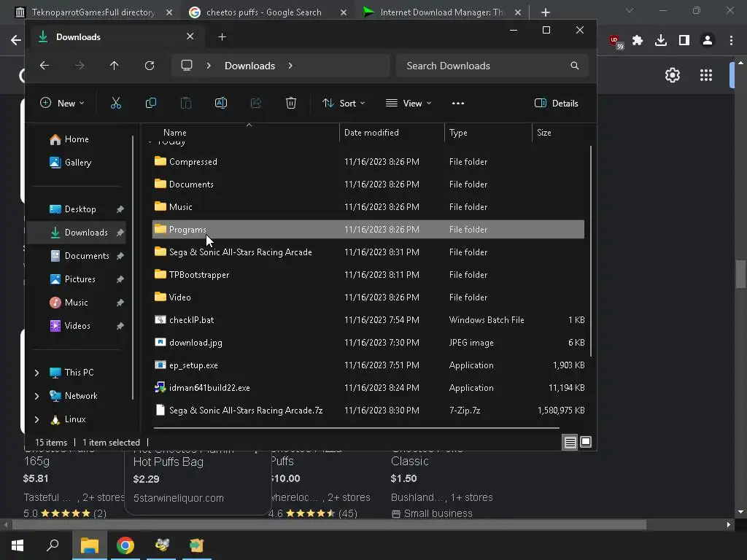Screen dimensions: 747x560
Task: Go back using Explorer's back arrow
Action: click(44, 66)
